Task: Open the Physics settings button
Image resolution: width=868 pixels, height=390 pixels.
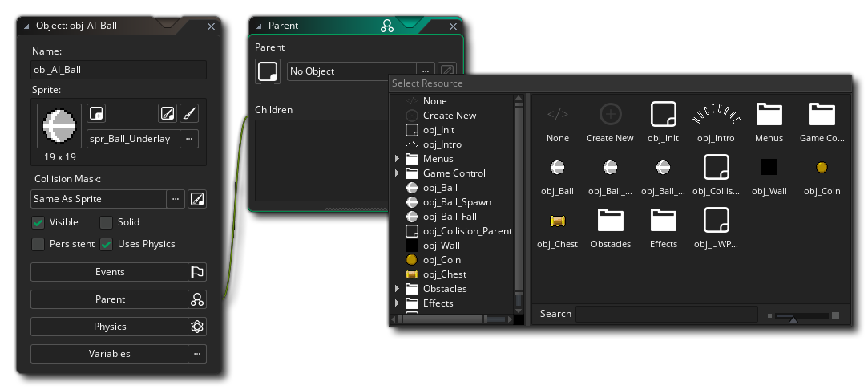Action: pos(110,327)
